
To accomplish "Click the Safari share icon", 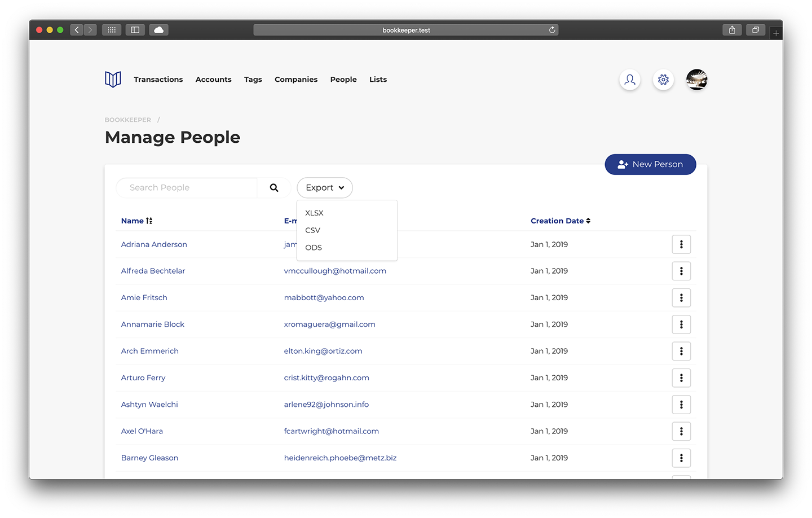I will (x=732, y=30).
